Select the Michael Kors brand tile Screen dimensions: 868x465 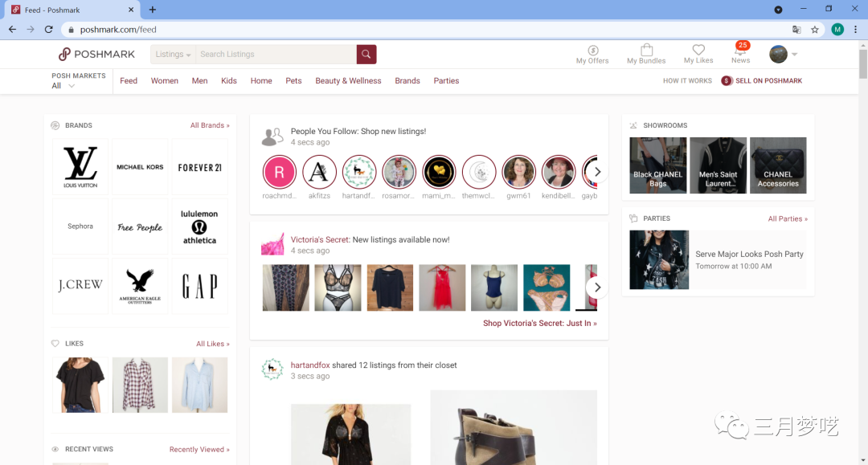140,167
